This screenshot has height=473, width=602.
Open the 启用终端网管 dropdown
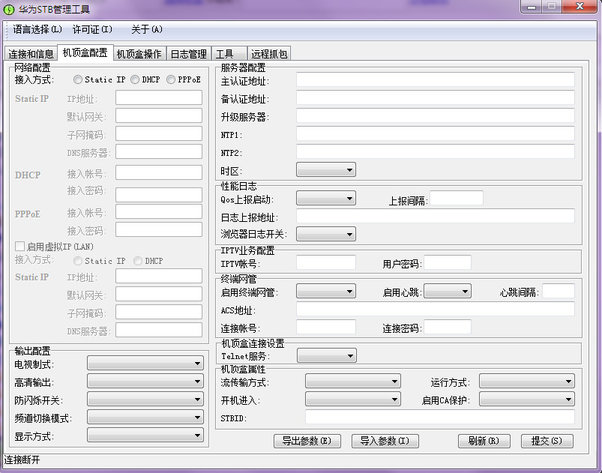326,292
